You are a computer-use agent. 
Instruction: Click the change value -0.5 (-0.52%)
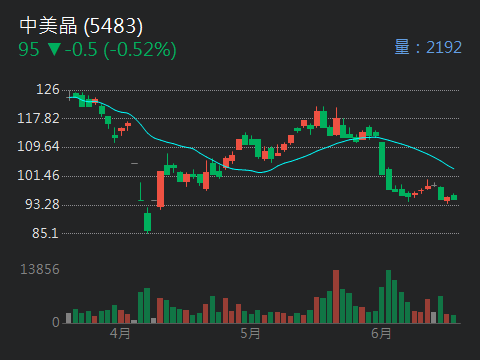click(120, 50)
